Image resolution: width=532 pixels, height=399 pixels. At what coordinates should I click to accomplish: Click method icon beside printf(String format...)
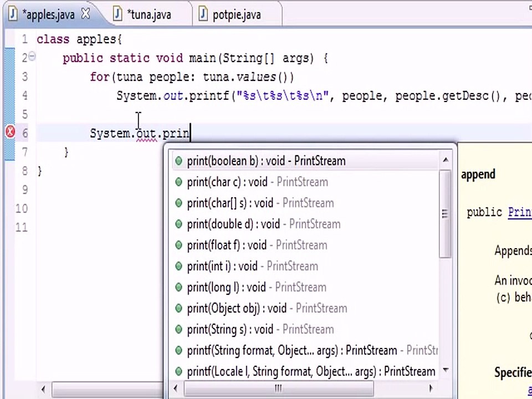pos(178,350)
